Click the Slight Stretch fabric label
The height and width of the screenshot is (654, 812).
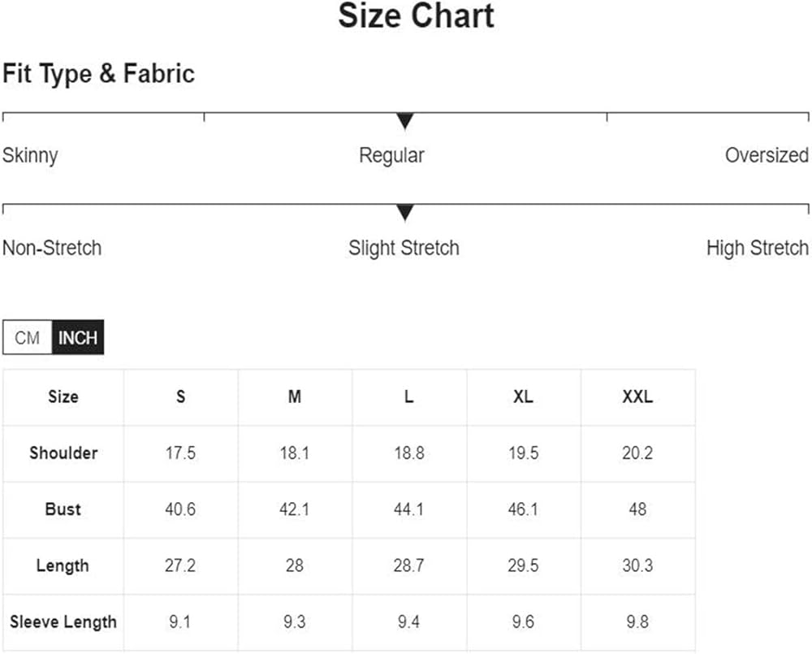404,248
